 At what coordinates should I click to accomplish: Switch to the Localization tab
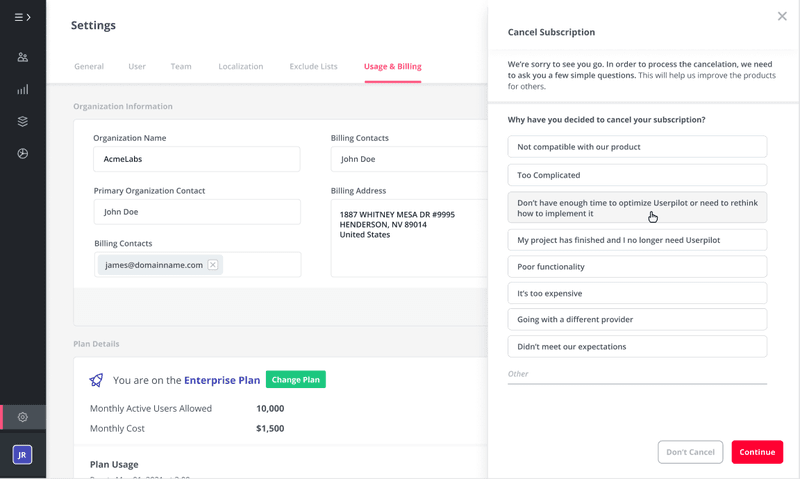pyautogui.click(x=240, y=67)
